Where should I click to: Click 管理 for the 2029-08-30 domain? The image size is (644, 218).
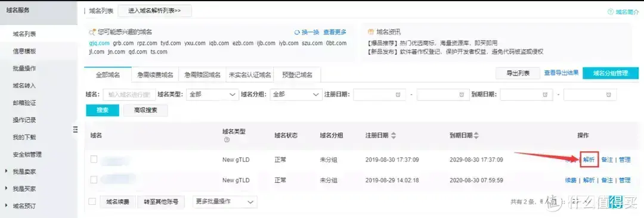point(625,160)
